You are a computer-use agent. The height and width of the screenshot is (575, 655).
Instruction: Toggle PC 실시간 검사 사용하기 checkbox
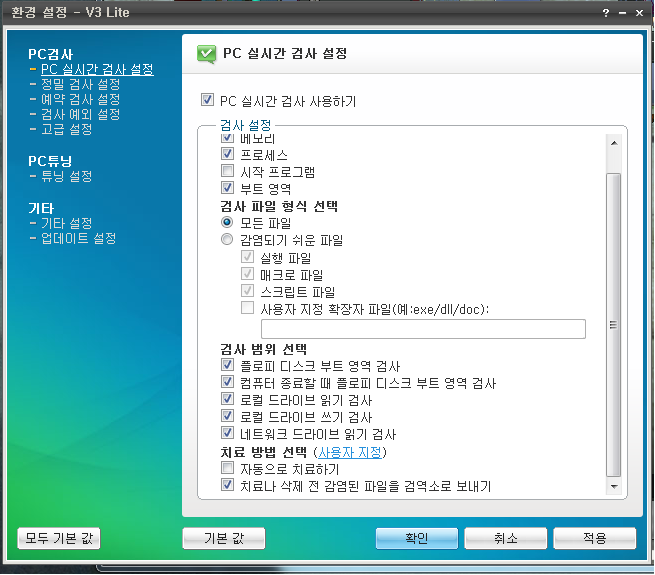[x=207, y=100]
